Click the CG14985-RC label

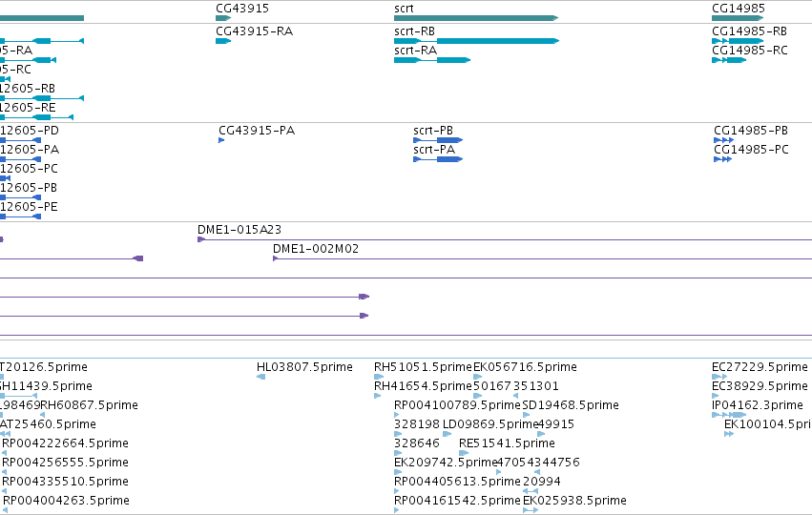click(x=750, y=51)
